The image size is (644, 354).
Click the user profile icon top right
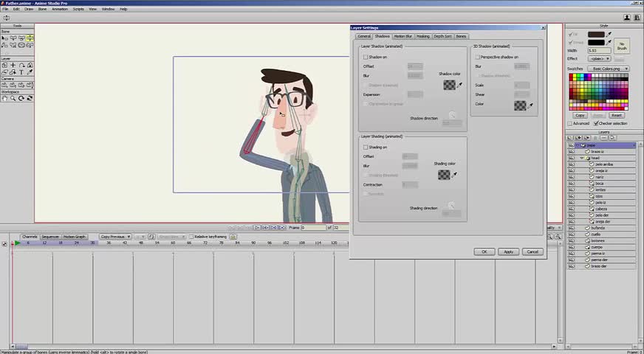coord(627,18)
